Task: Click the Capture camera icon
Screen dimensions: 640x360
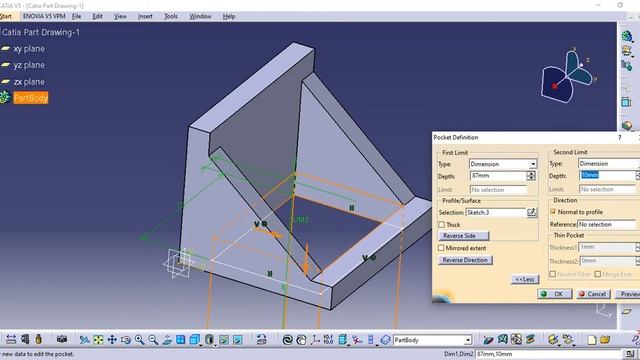Action: pos(62,339)
